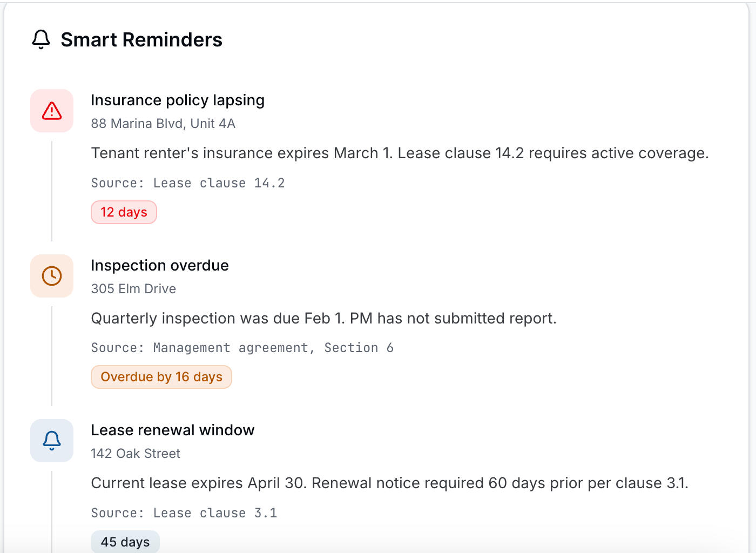
Task: Open the Insurance policy lapsing reminder
Action: pos(178,100)
